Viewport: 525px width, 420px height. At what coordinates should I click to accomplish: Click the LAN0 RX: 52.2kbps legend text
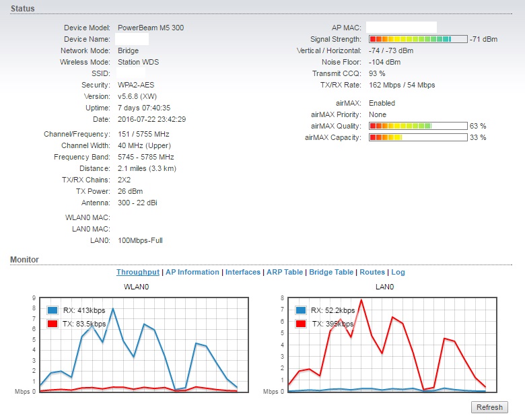(x=332, y=310)
